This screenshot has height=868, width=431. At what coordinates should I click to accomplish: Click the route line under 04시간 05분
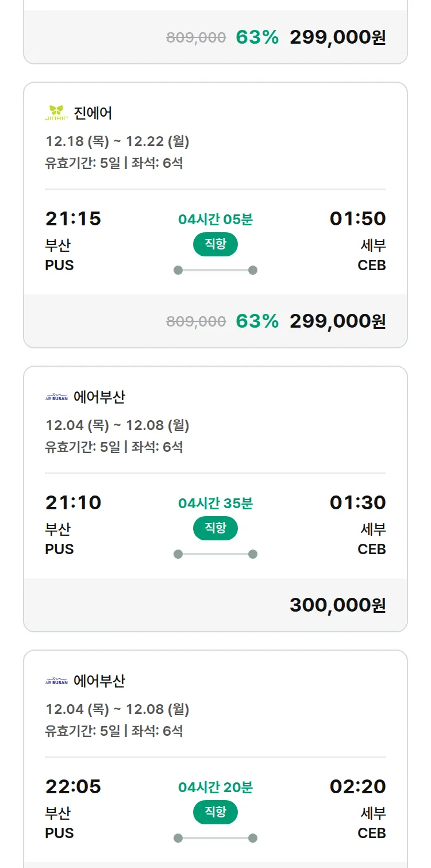(x=215, y=270)
